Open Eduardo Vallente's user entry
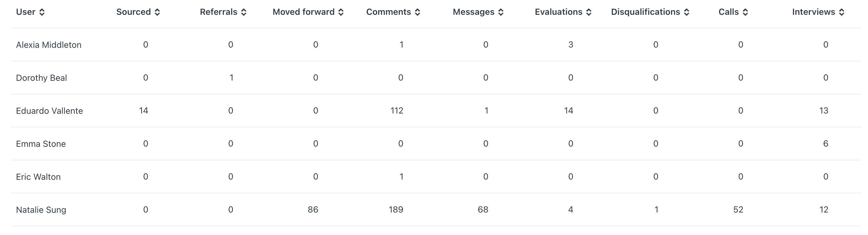The image size is (868, 235). click(x=50, y=111)
